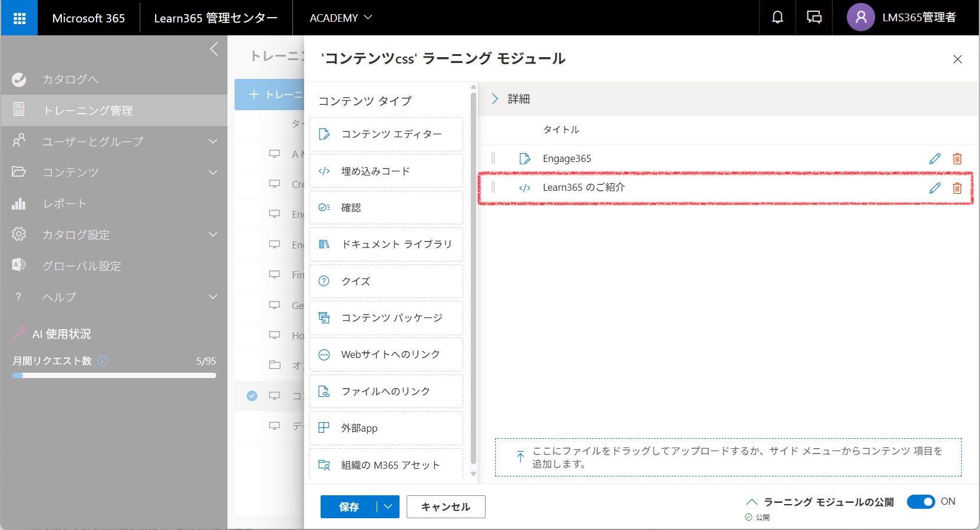Viewport: 980px width, 530px height.
Task: Expand the コンテンツ sidebar menu
Action: [x=213, y=173]
